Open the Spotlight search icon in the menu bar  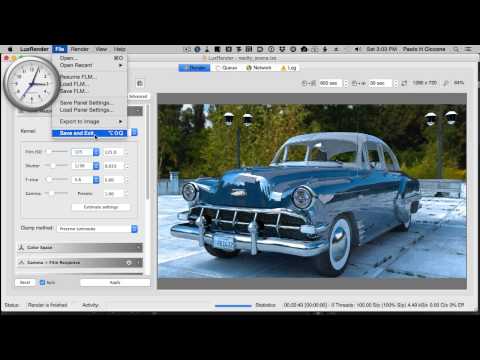tap(456, 49)
